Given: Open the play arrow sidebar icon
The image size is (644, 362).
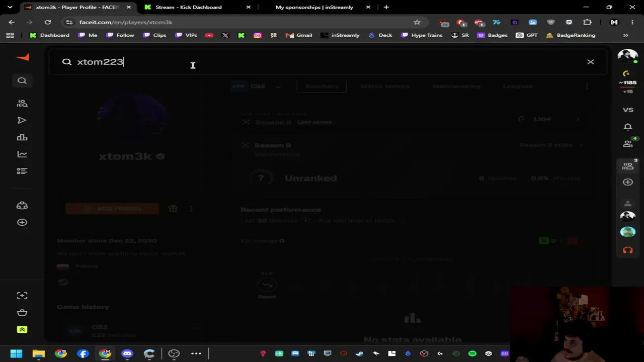Looking at the screenshot, I should tap(22, 120).
